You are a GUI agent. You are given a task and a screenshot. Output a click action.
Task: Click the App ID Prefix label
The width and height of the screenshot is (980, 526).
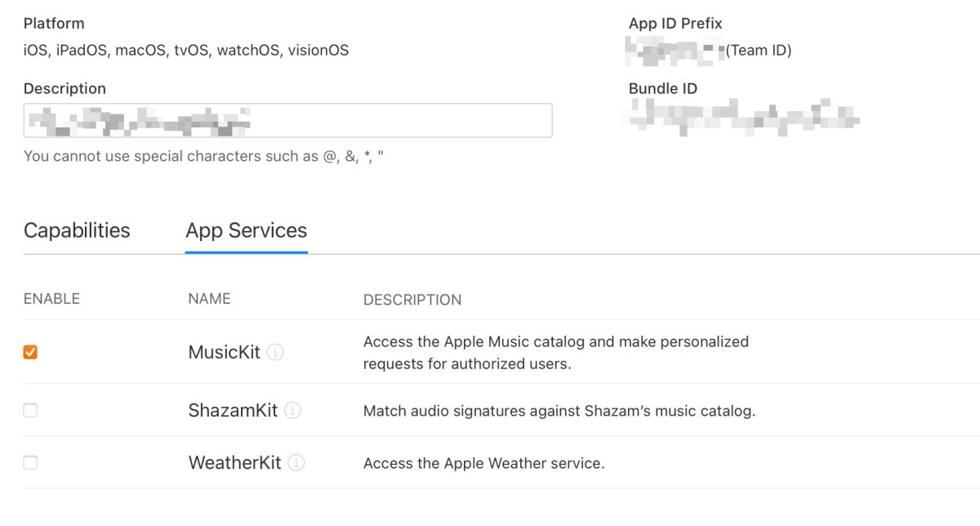[675, 24]
